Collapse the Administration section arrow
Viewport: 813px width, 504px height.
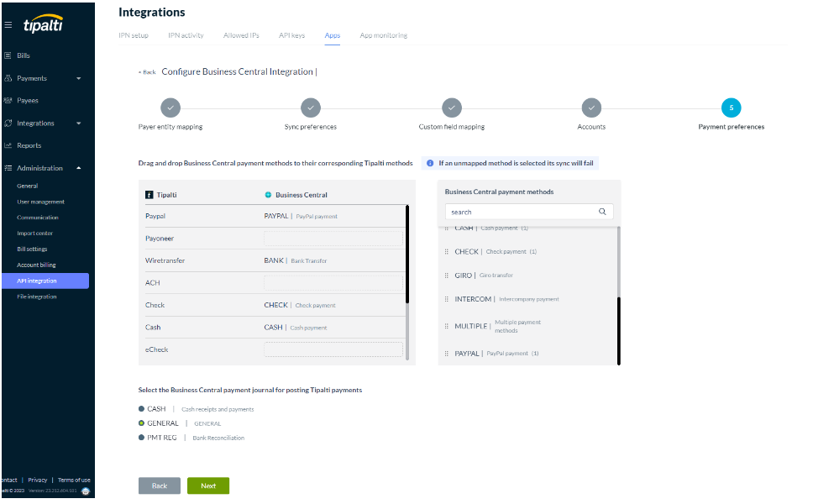click(79, 168)
